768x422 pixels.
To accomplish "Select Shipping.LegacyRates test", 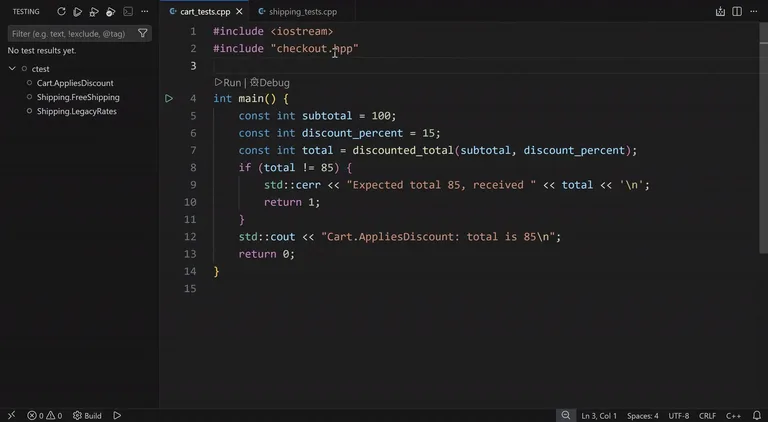I will [x=76, y=111].
